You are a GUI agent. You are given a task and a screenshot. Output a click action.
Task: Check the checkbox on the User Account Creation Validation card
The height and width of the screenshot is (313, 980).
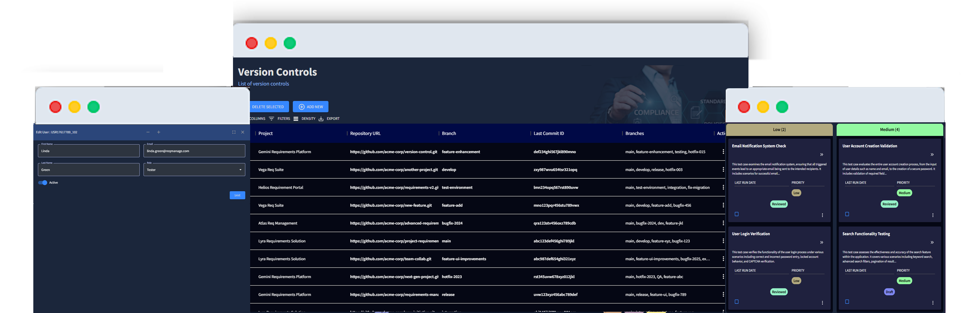[x=847, y=214]
